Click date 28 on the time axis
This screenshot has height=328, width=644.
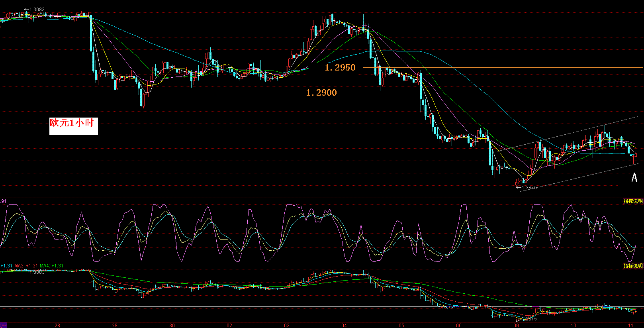point(57,325)
